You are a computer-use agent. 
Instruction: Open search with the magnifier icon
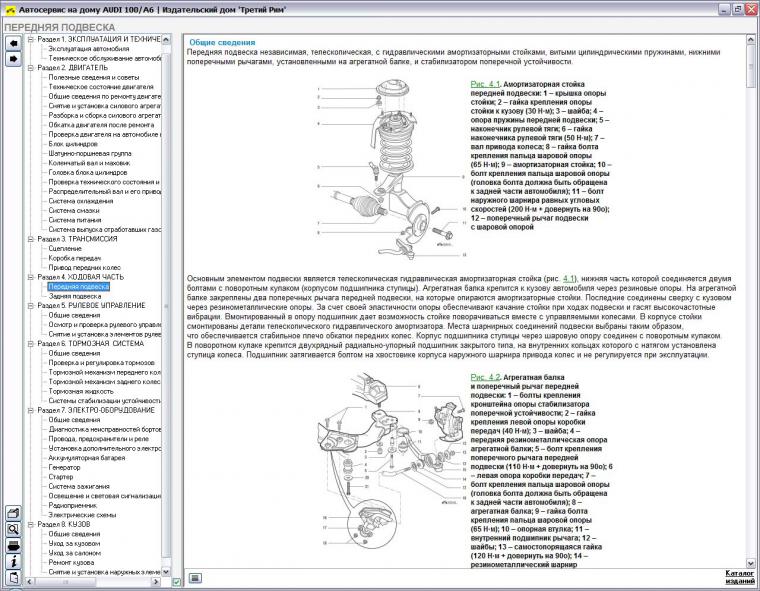click(13, 529)
